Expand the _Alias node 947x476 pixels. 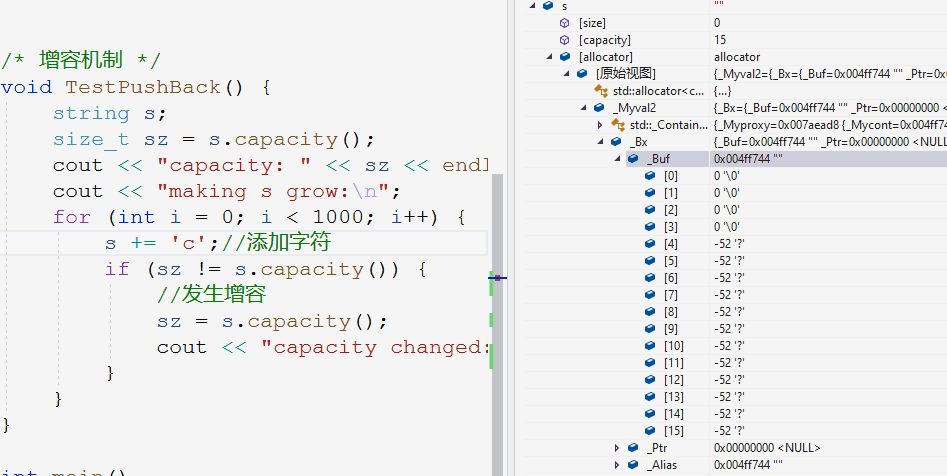coord(617,465)
